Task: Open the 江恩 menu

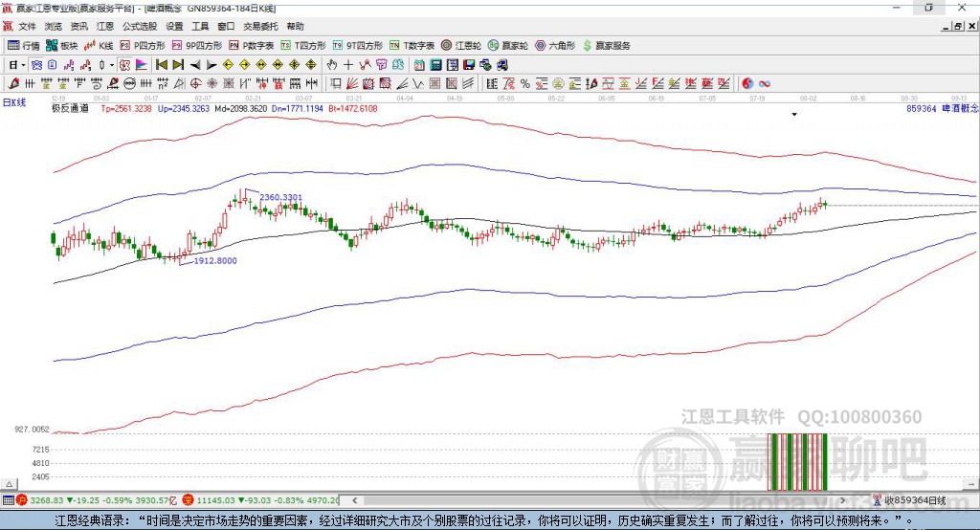Action: [x=105, y=26]
